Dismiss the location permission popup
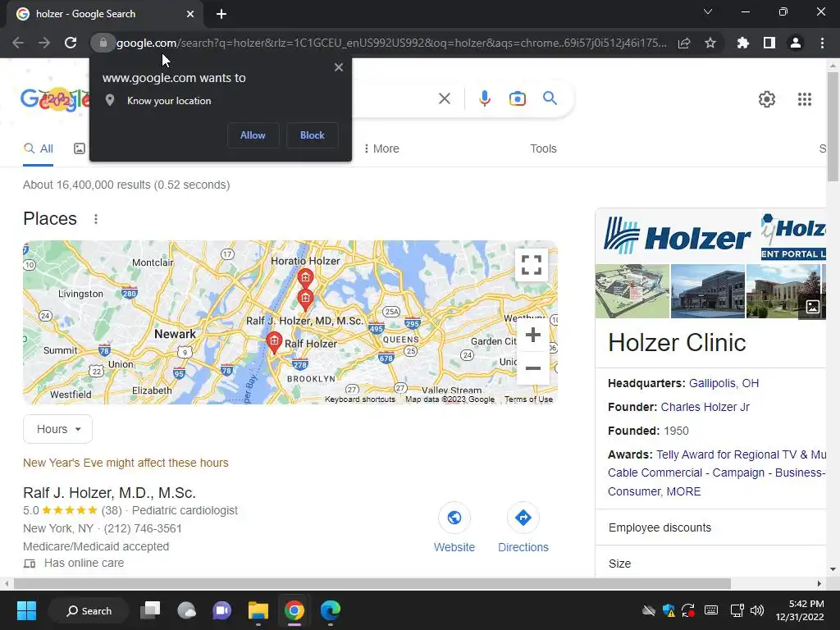 339,67
